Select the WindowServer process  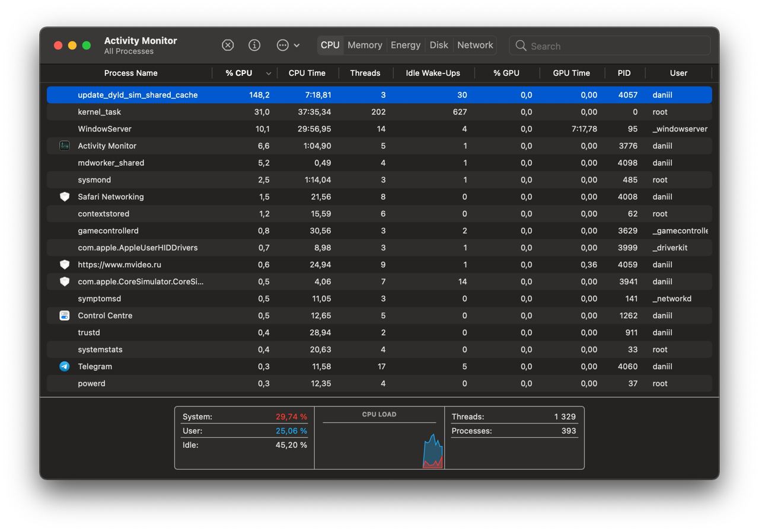click(x=379, y=129)
